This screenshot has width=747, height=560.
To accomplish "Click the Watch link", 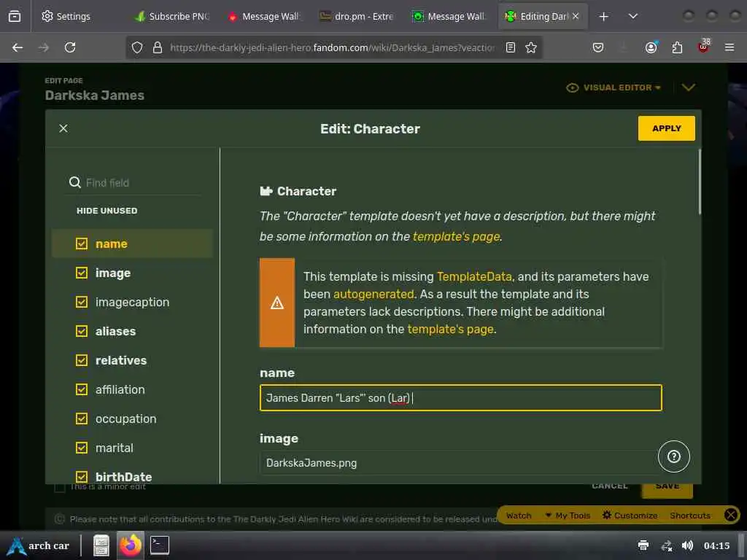I will click(x=519, y=516).
